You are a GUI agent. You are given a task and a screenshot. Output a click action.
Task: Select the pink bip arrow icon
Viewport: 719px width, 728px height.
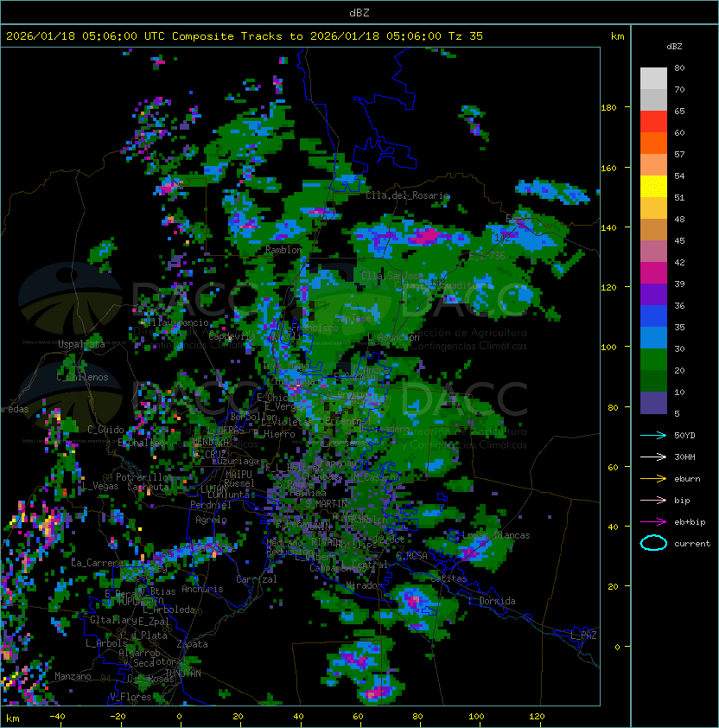[653, 501]
